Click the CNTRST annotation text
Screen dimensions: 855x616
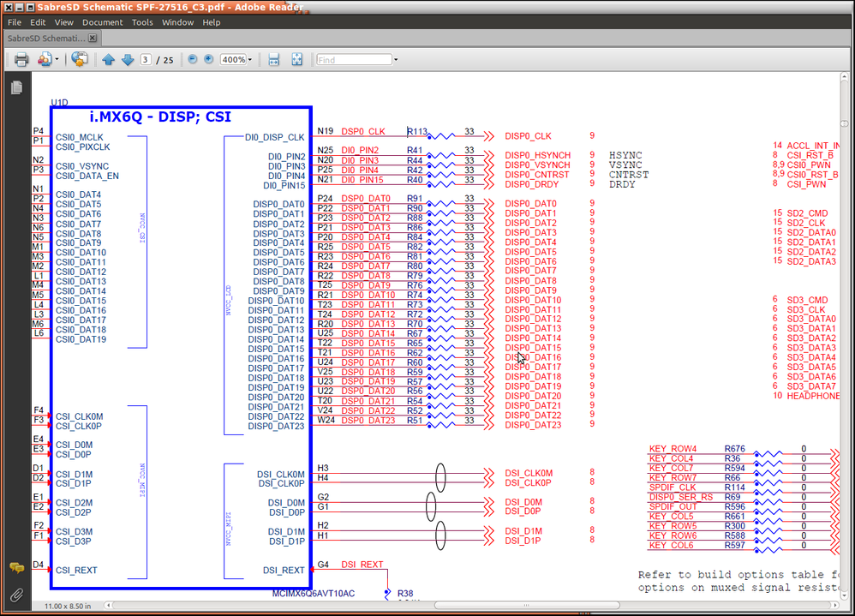629,175
